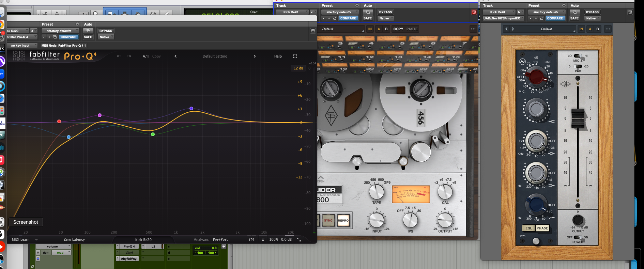644x269 pixels.
Task: Open Preset menu arrow in Neve header
Action: [x=564, y=5]
